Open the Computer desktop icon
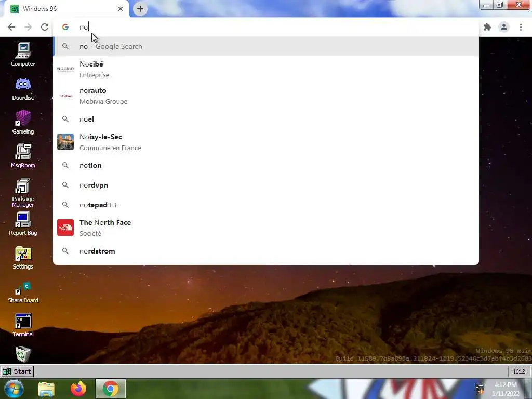This screenshot has width=532, height=399. [x=23, y=54]
